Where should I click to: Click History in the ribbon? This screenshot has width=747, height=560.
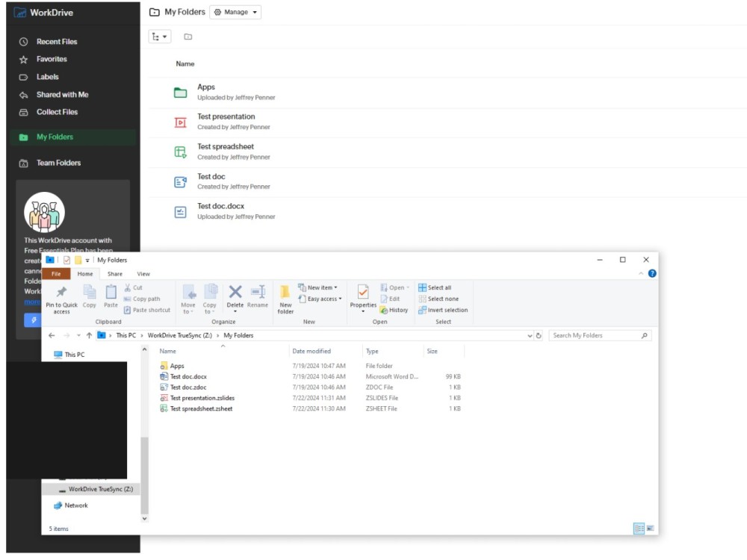coord(394,310)
